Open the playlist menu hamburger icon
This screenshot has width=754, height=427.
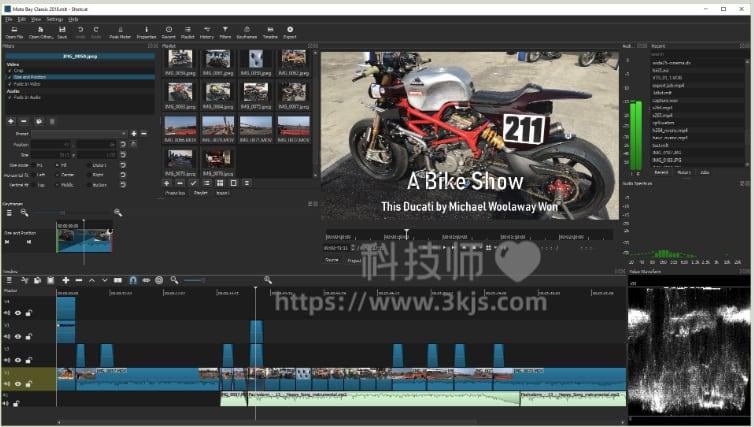[x=247, y=183]
